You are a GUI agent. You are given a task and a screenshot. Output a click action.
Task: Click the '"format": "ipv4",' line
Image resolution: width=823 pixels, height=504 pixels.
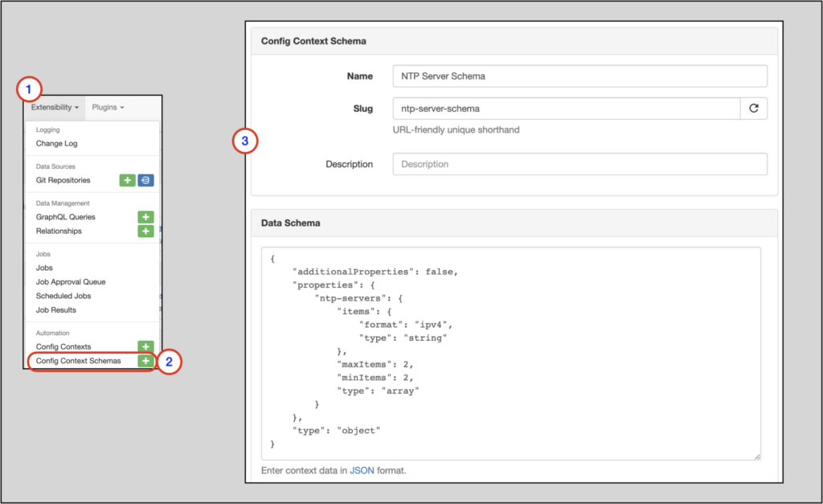coord(405,325)
